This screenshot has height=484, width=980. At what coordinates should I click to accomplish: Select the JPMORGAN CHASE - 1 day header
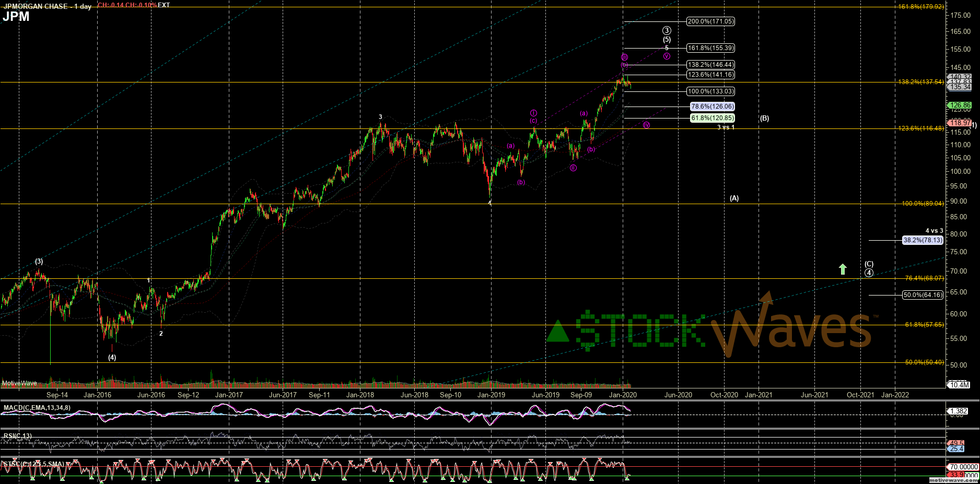point(48,6)
